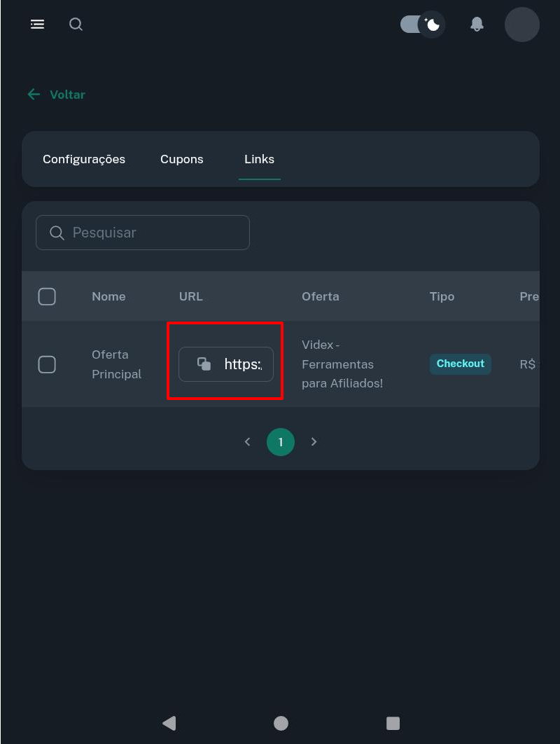Screen dimensions: 560x744
Task: Go to previous page chevron
Action: [x=247, y=442]
